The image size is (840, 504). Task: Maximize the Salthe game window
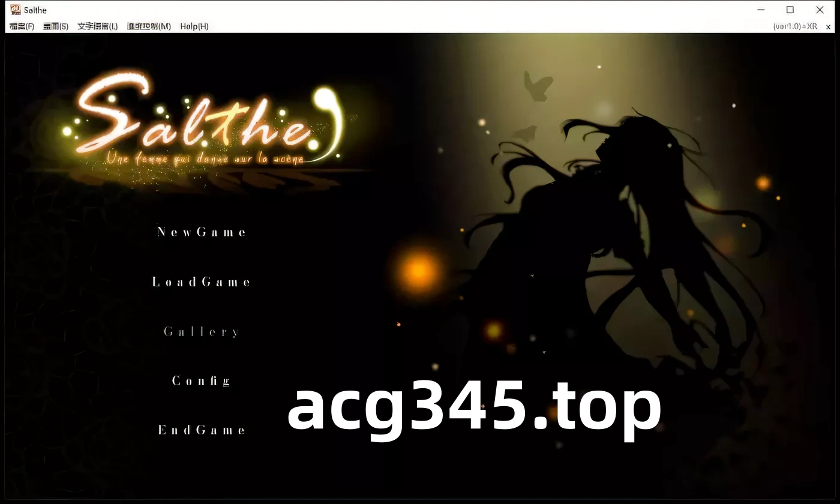(790, 10)
